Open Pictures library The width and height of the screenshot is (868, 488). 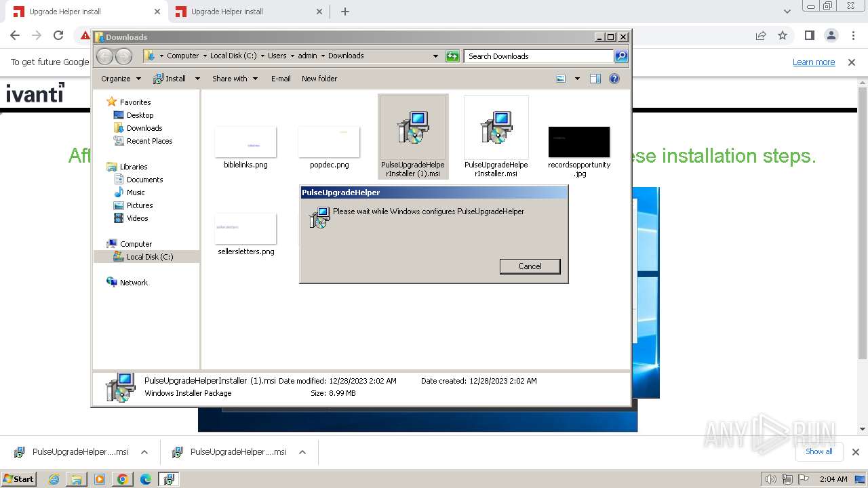tap(140, 205)
